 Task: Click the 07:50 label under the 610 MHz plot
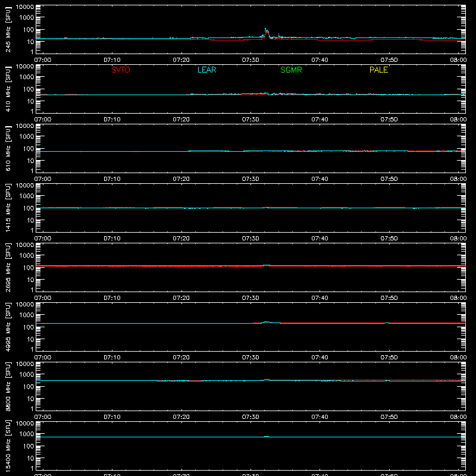(389, 179)
